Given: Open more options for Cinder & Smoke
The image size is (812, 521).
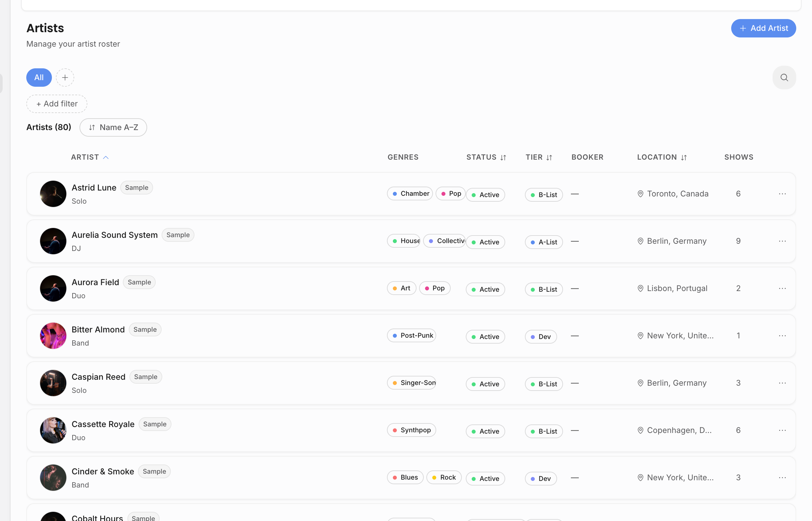Looking at the screenshot, I should pos(782,478).
